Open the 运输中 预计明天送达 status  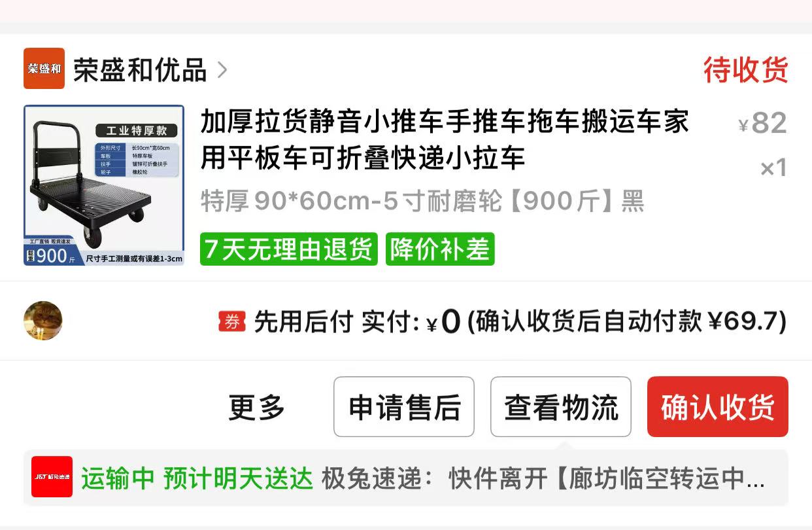coord(197,479)
